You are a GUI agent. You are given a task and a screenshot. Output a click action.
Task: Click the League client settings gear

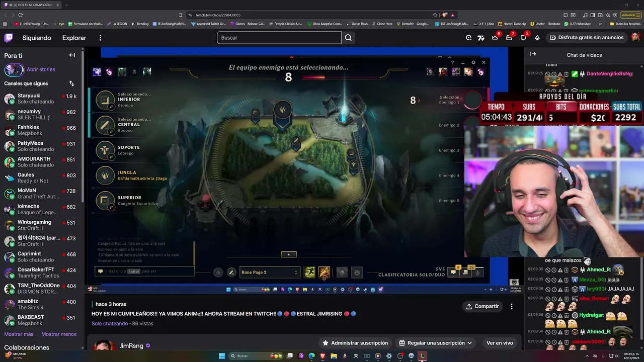point(473,62)
